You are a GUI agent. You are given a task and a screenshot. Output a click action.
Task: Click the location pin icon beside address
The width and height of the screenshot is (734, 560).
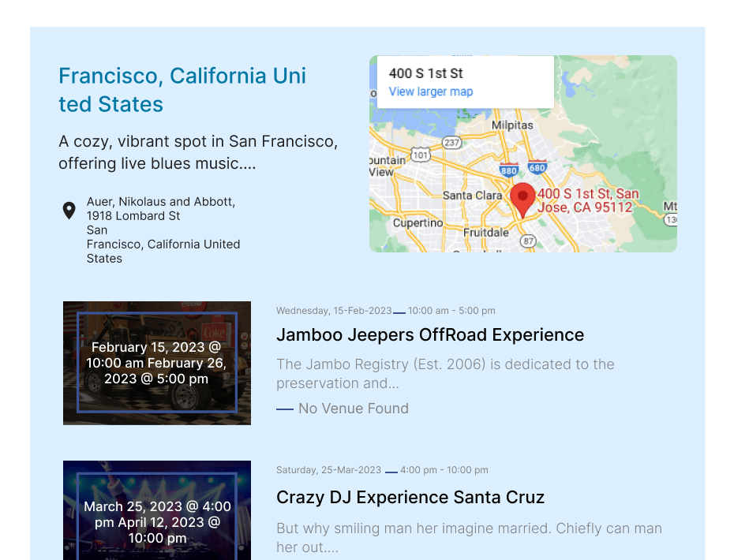click(x=69, y=211)
